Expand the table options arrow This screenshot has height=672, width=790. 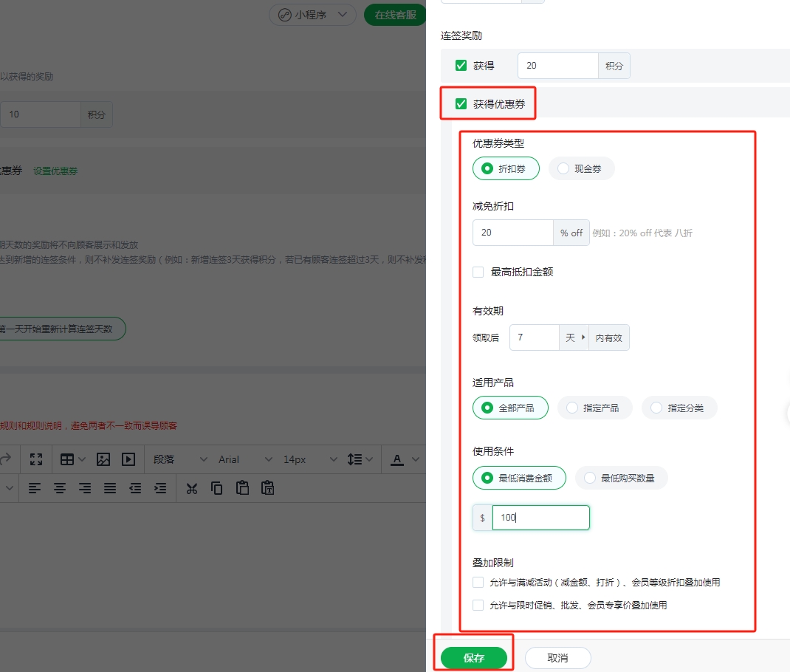click(82, 459)
